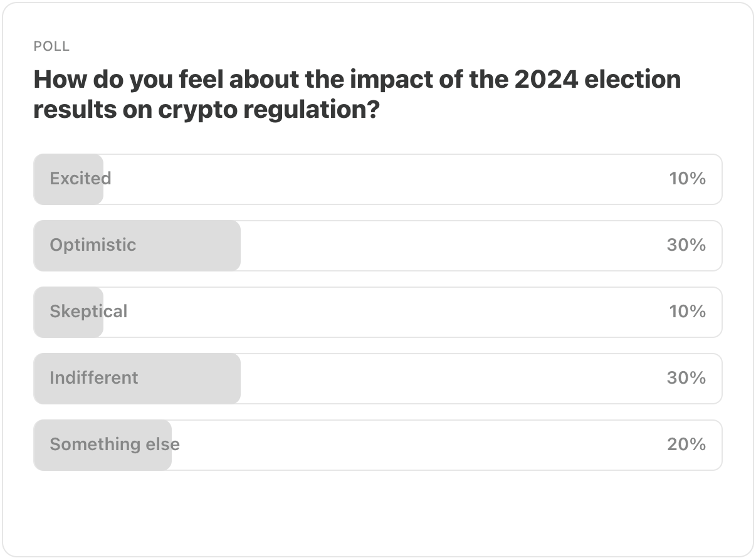Pick the Skeptical poll option

tap(377, 312)
